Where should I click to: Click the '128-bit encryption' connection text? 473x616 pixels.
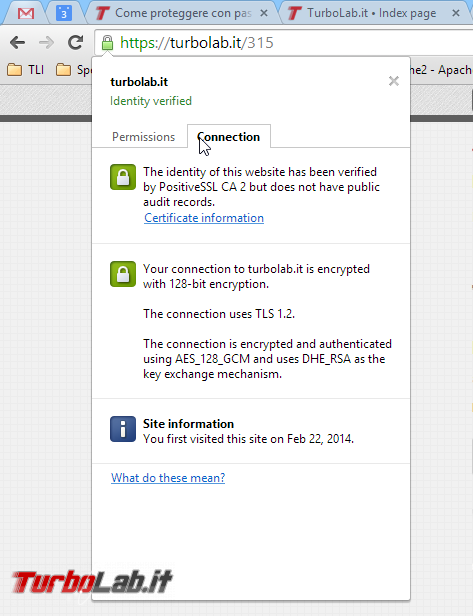256,276
